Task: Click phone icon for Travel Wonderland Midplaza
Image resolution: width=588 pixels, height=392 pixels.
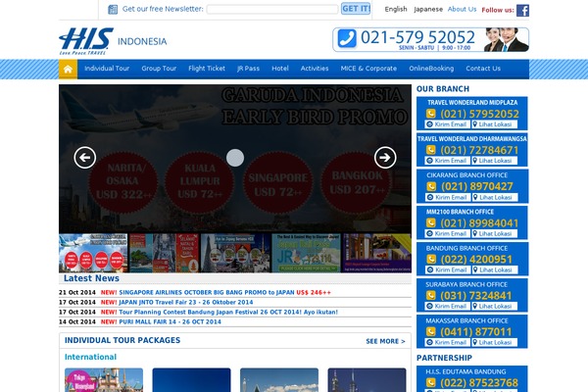Action: coord(431,114)
